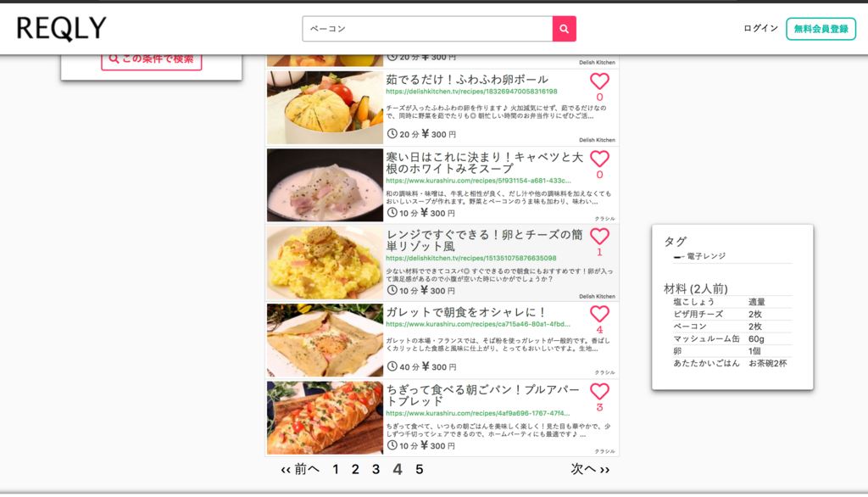This screenshot has height=497, width=868.
Task: Click the kurashiru URL starting 5f931154
Action: (478, 181)
